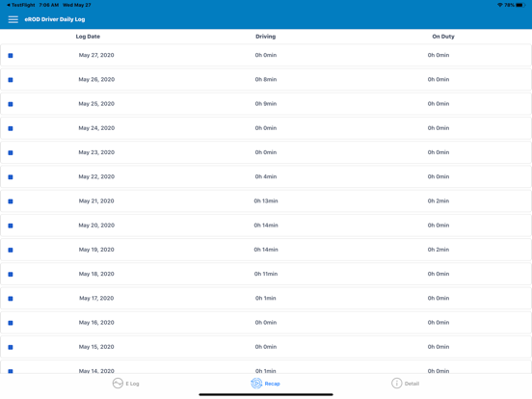The image size is (532, 399).
Task: Click the blue square for May 19, 2020
Action: 11,250
